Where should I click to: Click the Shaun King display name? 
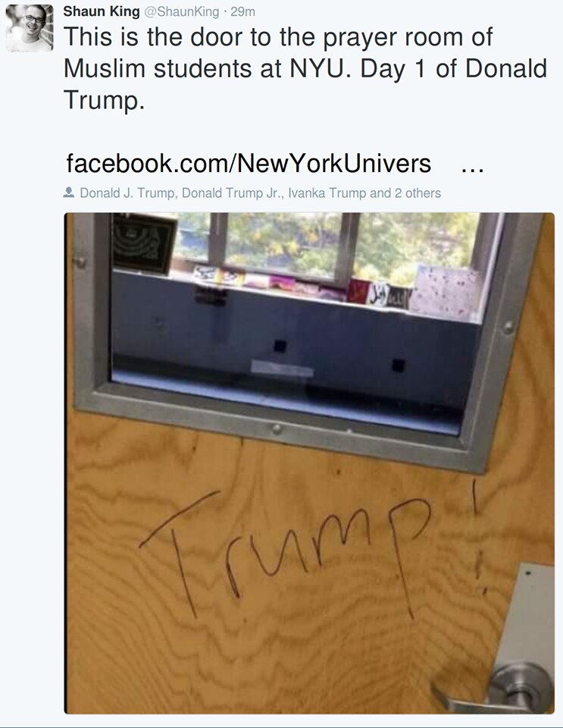tap(101, 11)
